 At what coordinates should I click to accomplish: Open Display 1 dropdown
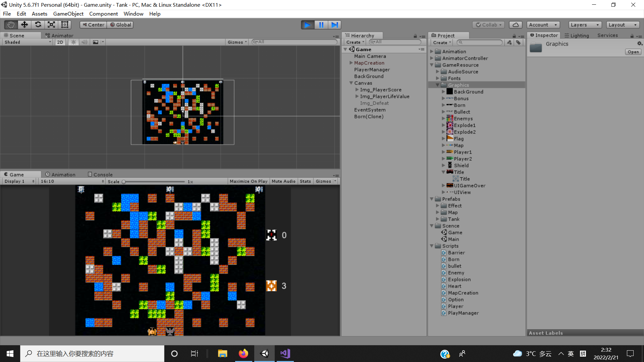(x=19, y=181)
